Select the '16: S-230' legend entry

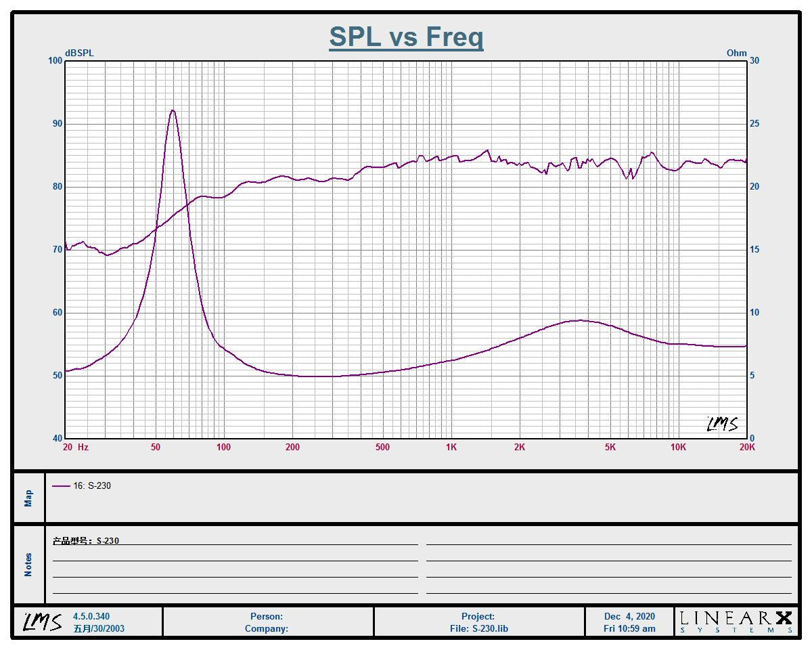tap(92, 485)
